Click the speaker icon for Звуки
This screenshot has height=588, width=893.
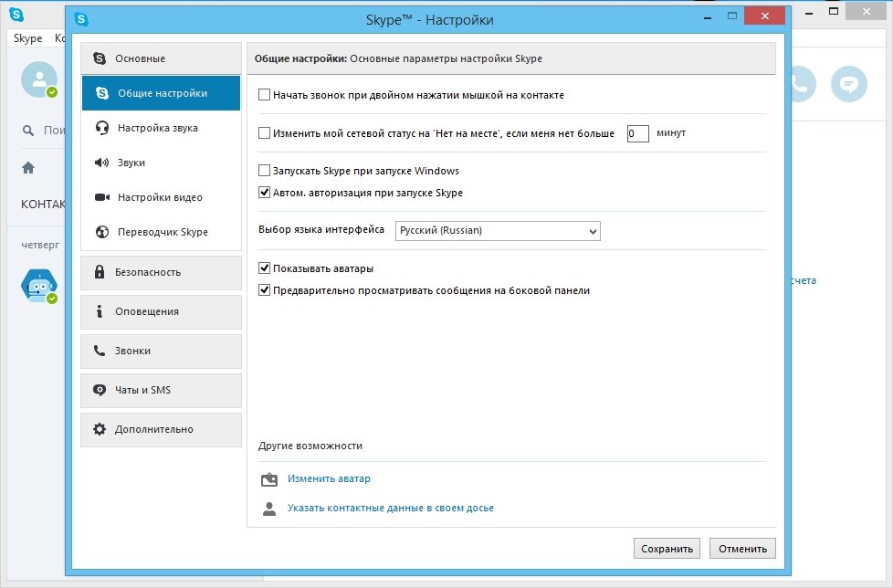(101, 163)
